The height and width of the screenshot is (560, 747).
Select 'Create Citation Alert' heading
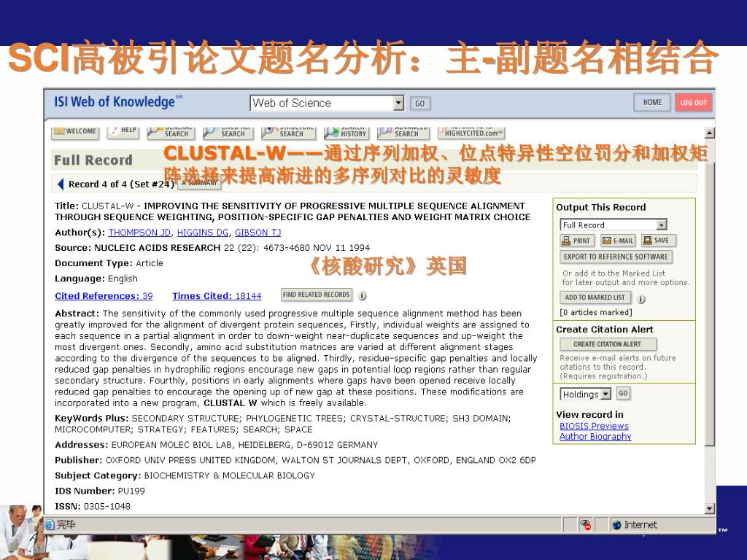coord(605,330)
